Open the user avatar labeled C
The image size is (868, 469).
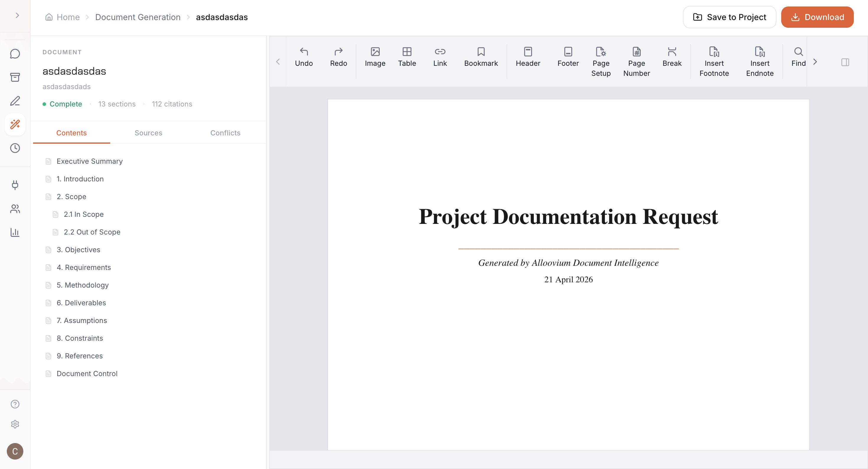pos(15,451)
